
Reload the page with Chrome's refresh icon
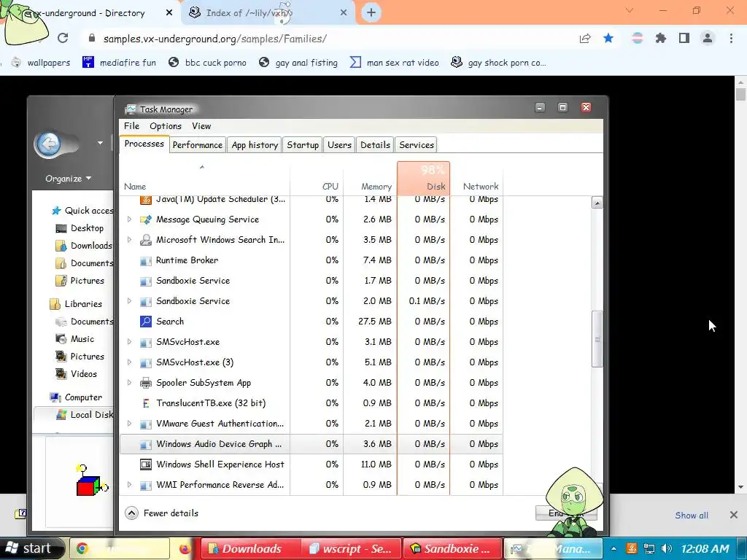click(x=63, y=38)
